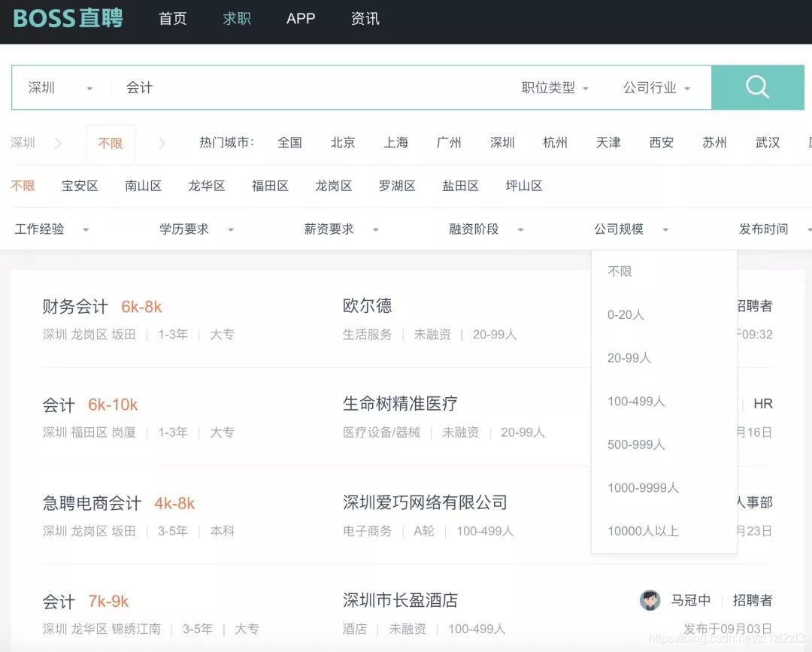The height and width of the screenshot is (652, 812).
Task: Select 1000-9999人 company size
Action: 643,487
